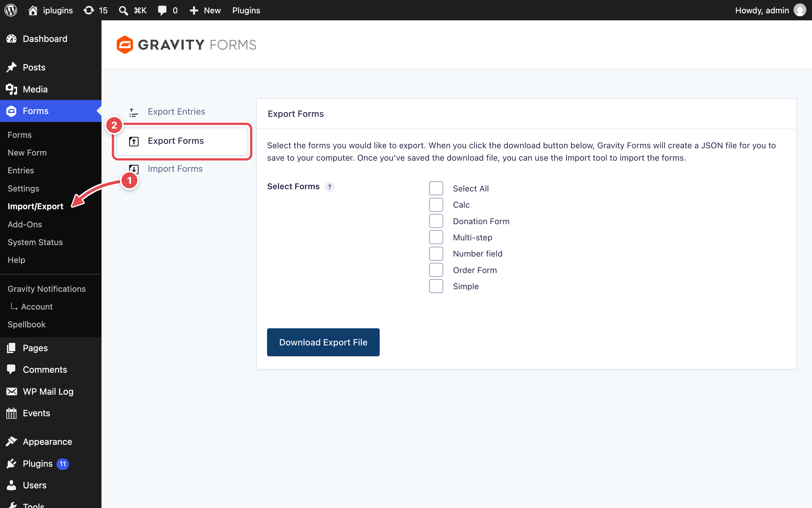Click the Gravity Forms logo

[x=186, y=45]
